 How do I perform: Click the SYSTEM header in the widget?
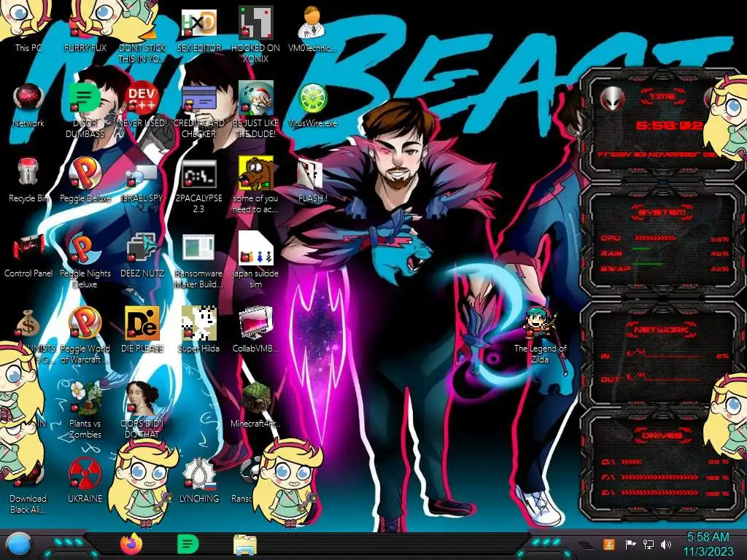click(x=662, y=212)
